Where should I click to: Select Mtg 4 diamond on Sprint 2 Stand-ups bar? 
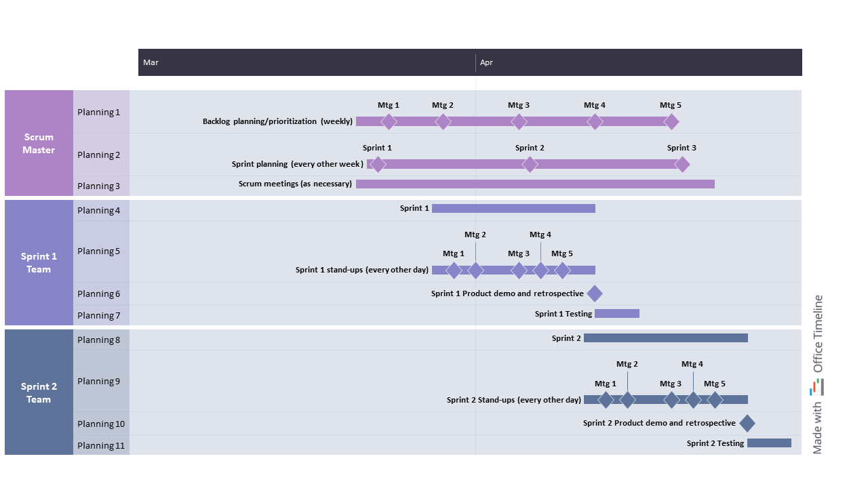point(693,400)
